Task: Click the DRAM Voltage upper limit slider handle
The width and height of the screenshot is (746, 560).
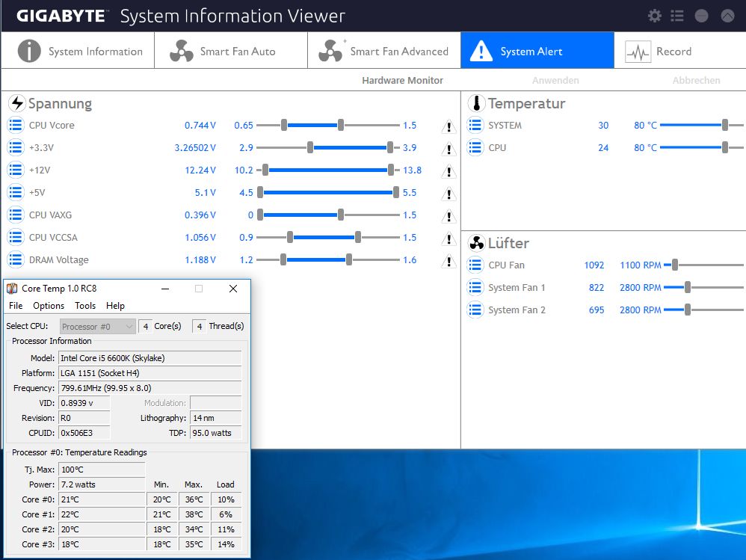Action: [x=349, y=259]
